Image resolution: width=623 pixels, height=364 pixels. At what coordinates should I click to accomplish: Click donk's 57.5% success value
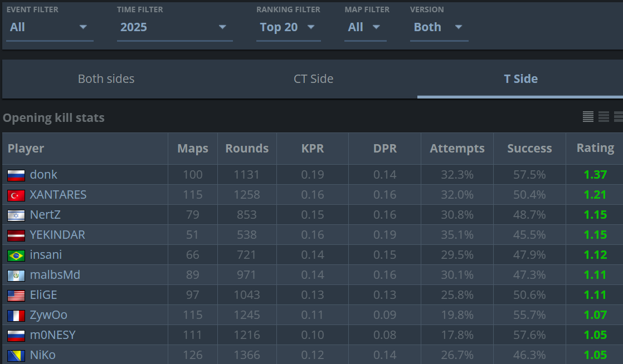click(x=529, y=175)
